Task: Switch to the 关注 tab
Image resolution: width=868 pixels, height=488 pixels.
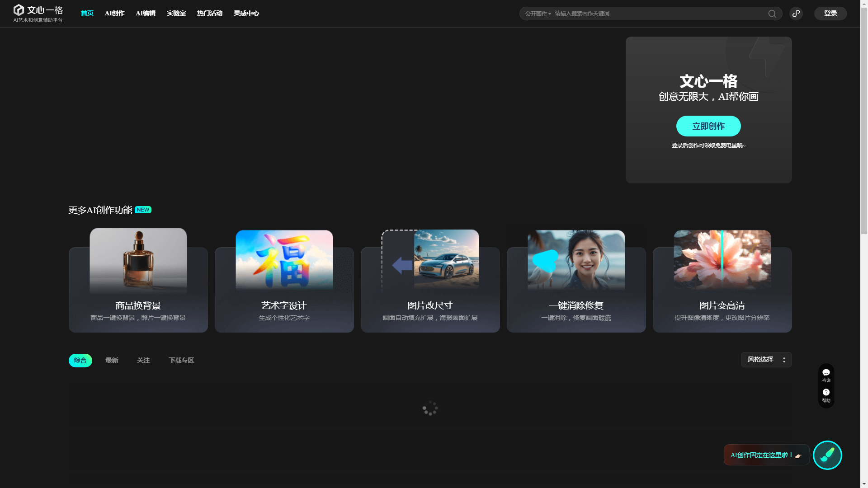Action: click(x=143, y=360)
